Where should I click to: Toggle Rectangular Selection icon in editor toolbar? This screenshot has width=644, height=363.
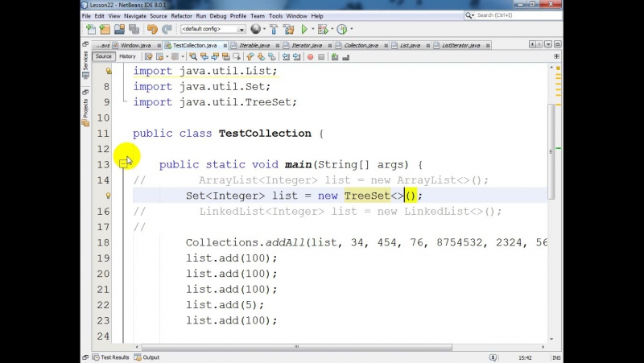point(237,56)
